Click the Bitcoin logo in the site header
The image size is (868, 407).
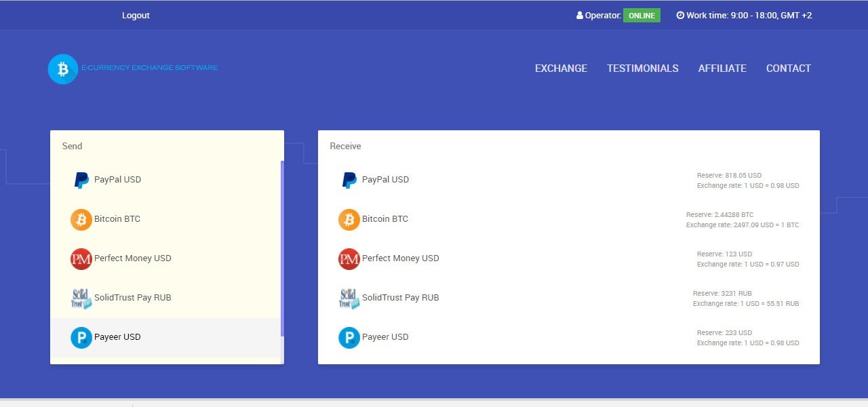63,69
